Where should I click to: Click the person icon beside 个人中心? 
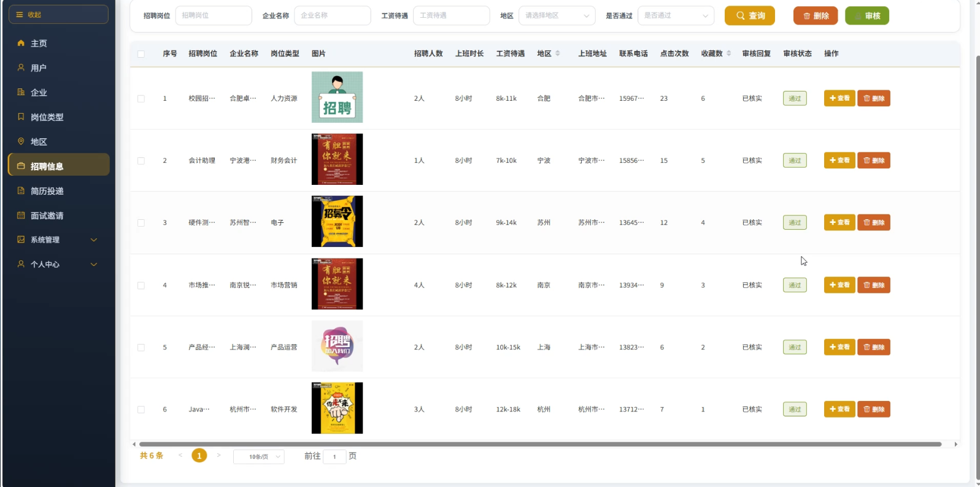coord(21,264)
